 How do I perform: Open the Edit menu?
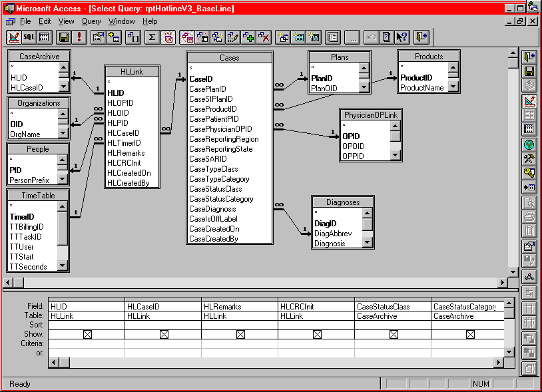(45, 21)
